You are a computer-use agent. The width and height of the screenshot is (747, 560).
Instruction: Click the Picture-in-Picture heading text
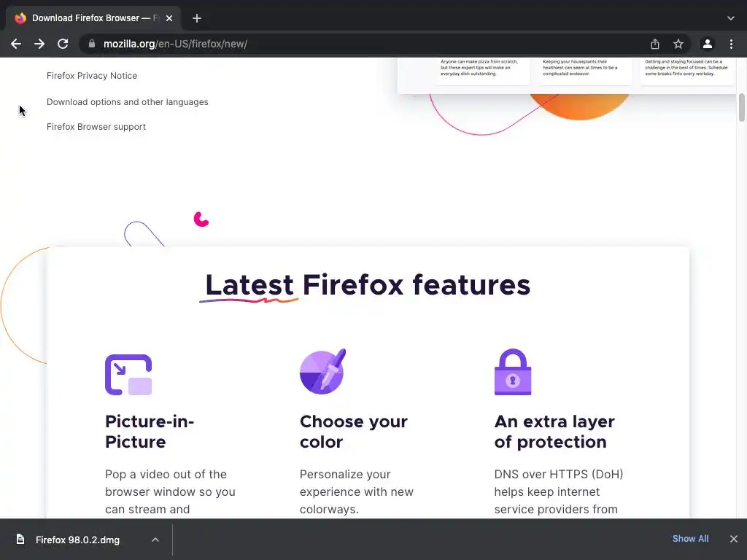point(150,432)
